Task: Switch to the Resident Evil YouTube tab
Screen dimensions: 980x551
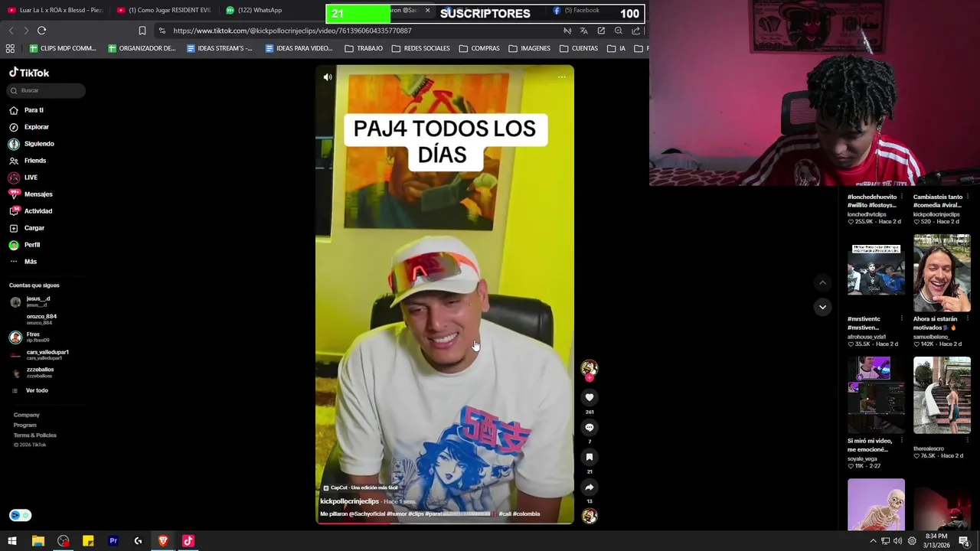Action: (165, 10)
